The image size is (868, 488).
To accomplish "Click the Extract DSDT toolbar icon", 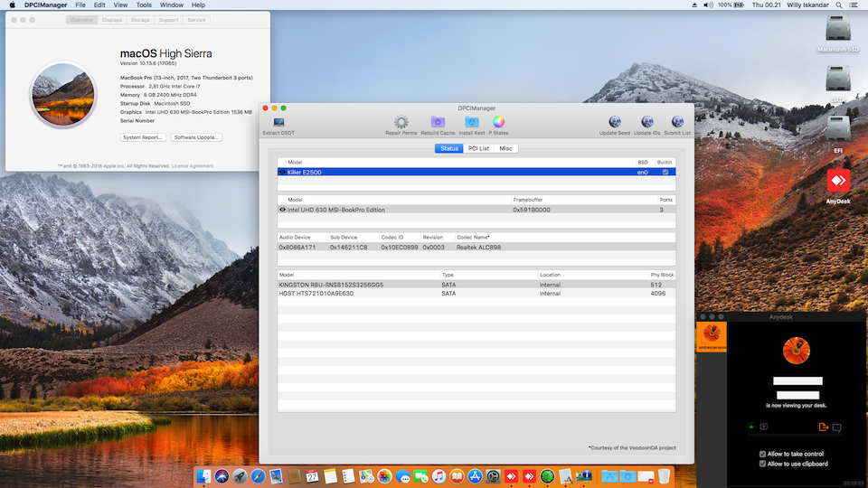I will 278,122.
